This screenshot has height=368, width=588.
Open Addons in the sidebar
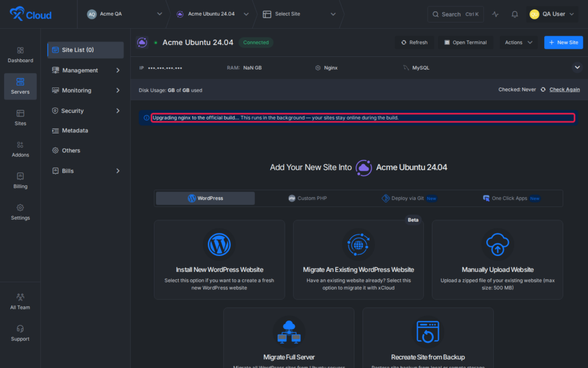(20, 149)
